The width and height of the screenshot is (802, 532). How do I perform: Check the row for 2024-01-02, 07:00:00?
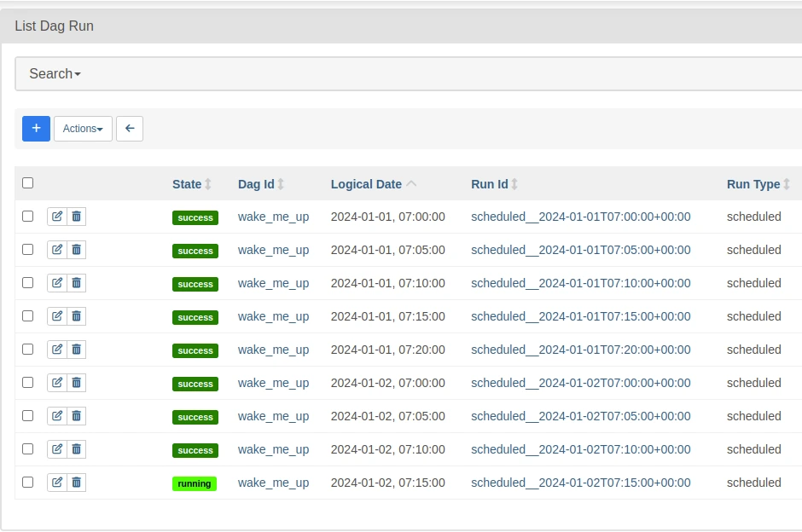[27, 382]
